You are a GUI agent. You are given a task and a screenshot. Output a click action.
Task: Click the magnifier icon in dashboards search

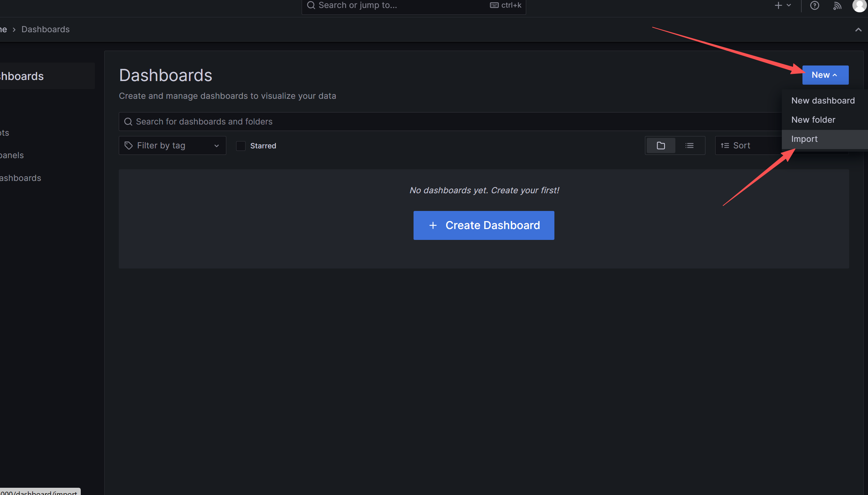point(128,122)
